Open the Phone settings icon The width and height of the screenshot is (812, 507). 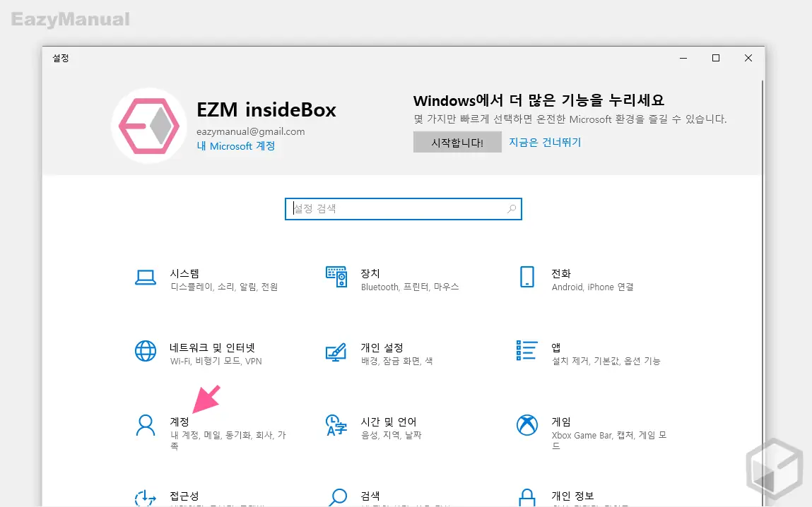[526, 278]
